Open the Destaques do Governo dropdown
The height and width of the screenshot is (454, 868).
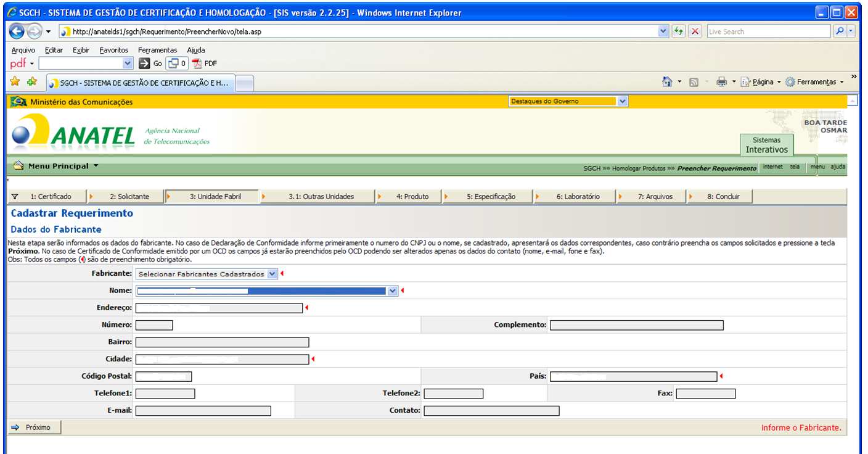point(622,101)
